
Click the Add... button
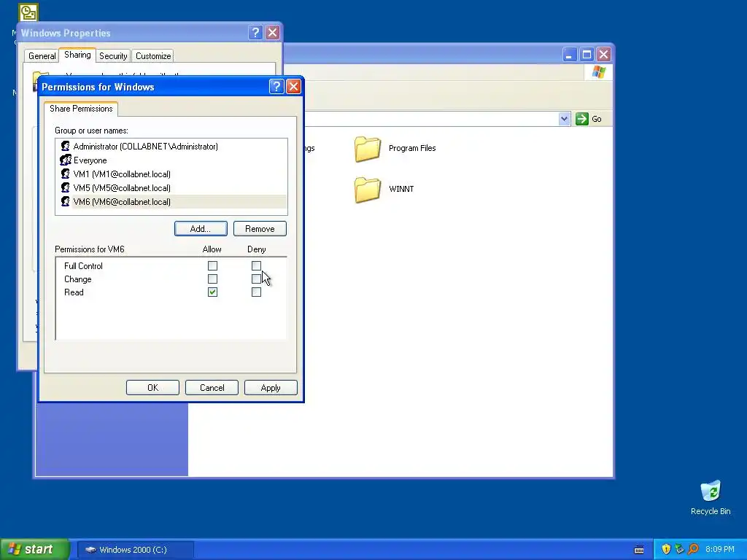201,228
